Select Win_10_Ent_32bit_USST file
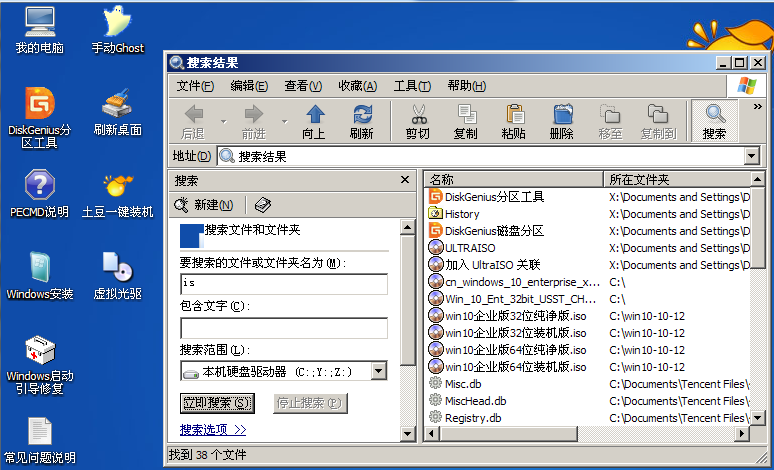 (x=512, y=299)
